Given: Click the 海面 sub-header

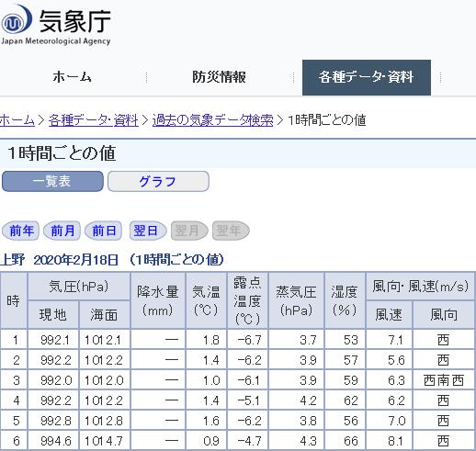Looking at the screenshot, I should click(105, 315).
